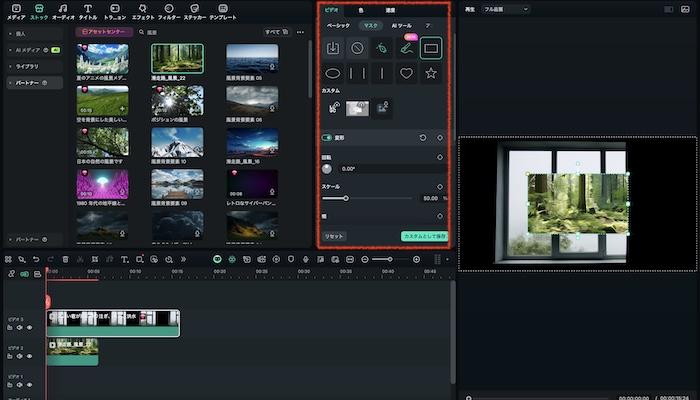Click the リセット button
This screenshot has height=400, width=700.
pyautogui.click(x=334, y=236)
